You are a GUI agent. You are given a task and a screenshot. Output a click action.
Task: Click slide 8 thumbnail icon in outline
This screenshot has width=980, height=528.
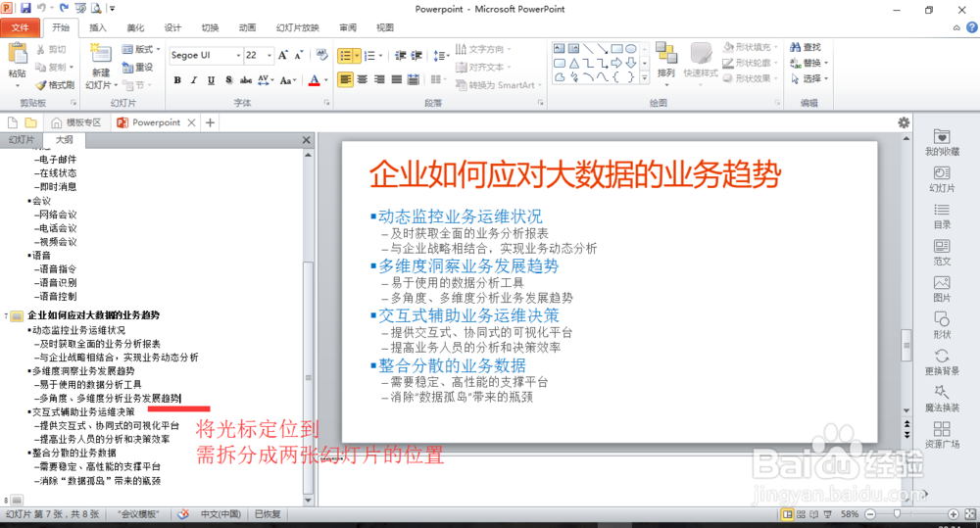tap(17, 500)
